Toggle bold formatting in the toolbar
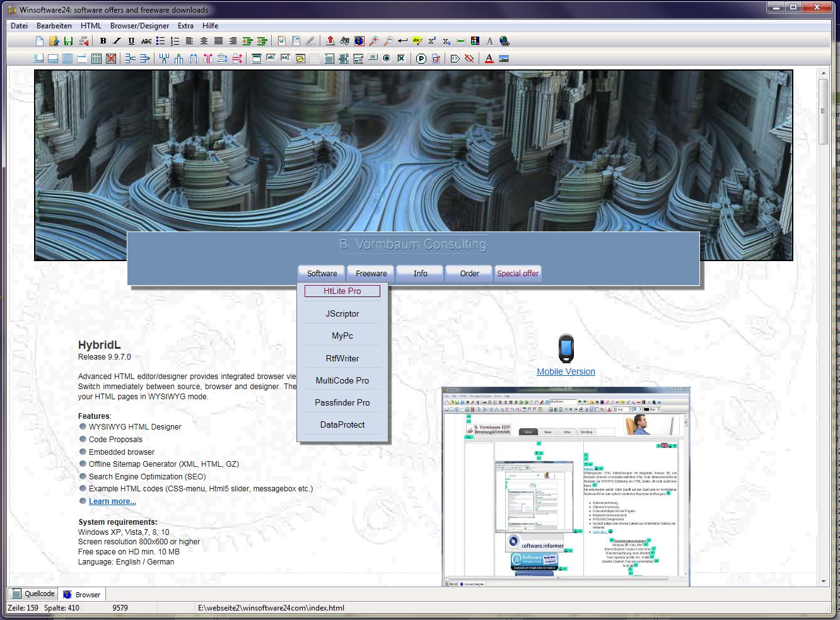Viewport: 840px width, 620px height. coord(103,41)
